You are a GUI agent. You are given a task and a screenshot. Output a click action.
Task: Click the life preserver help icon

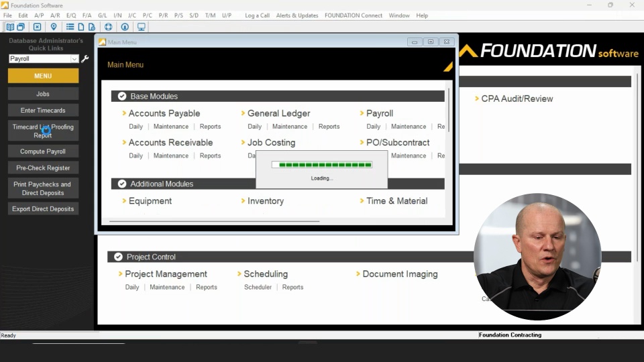(108, 27)
